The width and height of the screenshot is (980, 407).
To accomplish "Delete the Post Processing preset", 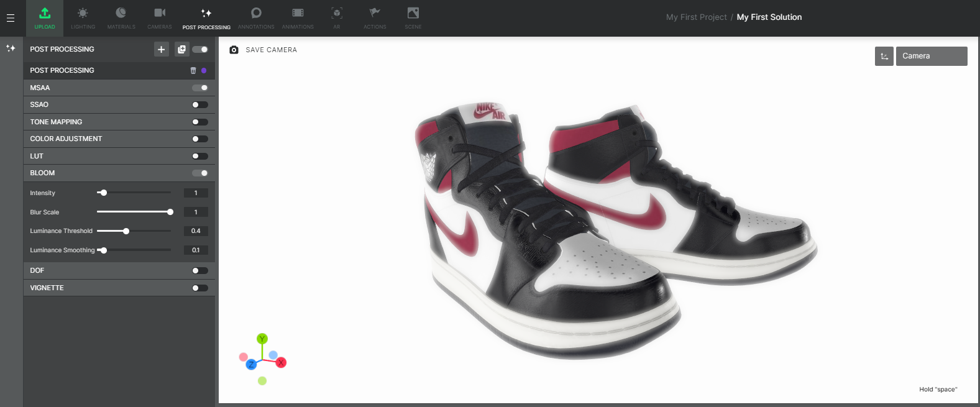I will [x=193, y=71].
